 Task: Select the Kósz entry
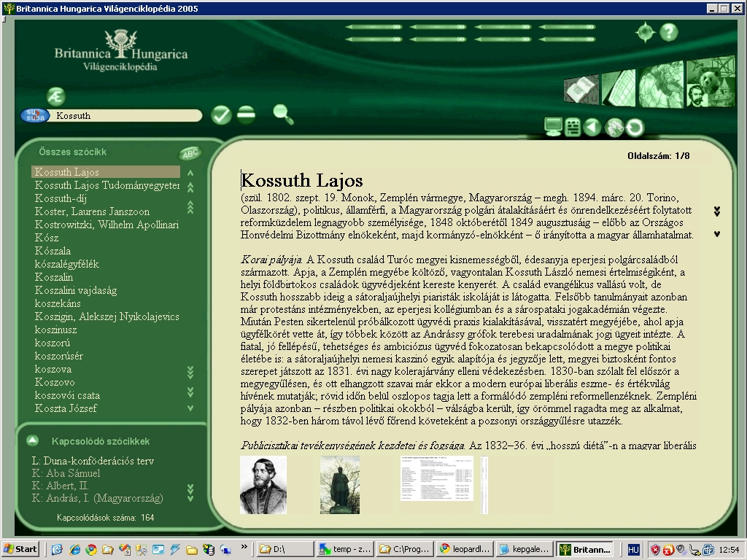[x=47, y=238]
